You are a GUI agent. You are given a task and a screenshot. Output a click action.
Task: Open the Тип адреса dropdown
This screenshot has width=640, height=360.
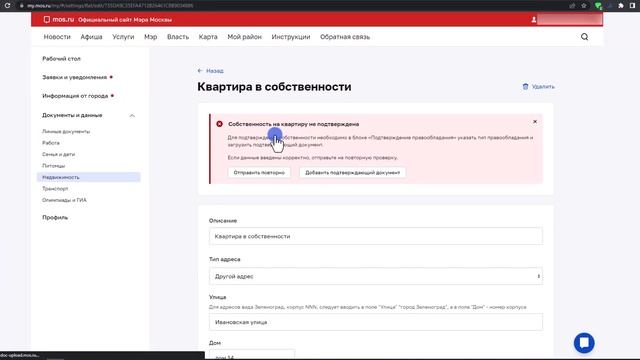pyautogui.click(x=376, y=276)
